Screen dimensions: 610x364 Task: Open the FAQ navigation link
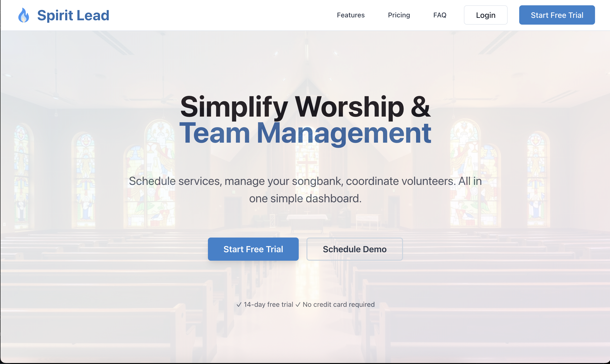[440, 15]
